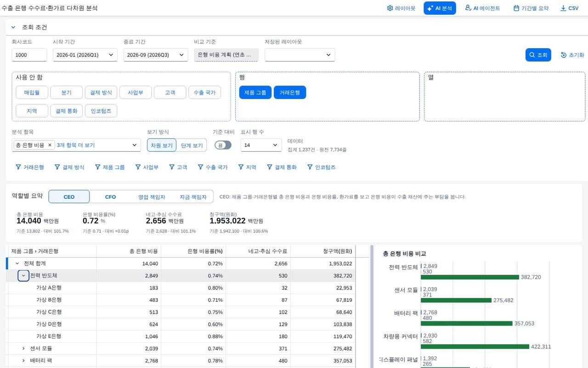Remove the 총 은행 비용 chip

[x=50, y=145]
